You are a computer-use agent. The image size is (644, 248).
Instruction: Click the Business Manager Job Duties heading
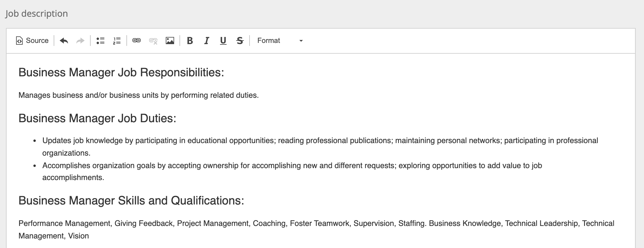tap(97, 118)
